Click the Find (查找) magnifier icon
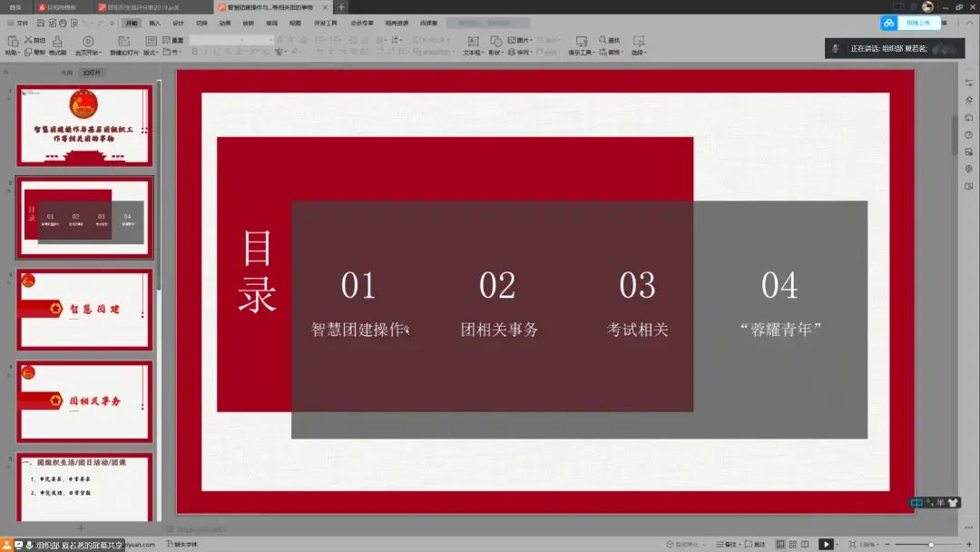The width and height of the screenshot is (980, 552). 603,40
